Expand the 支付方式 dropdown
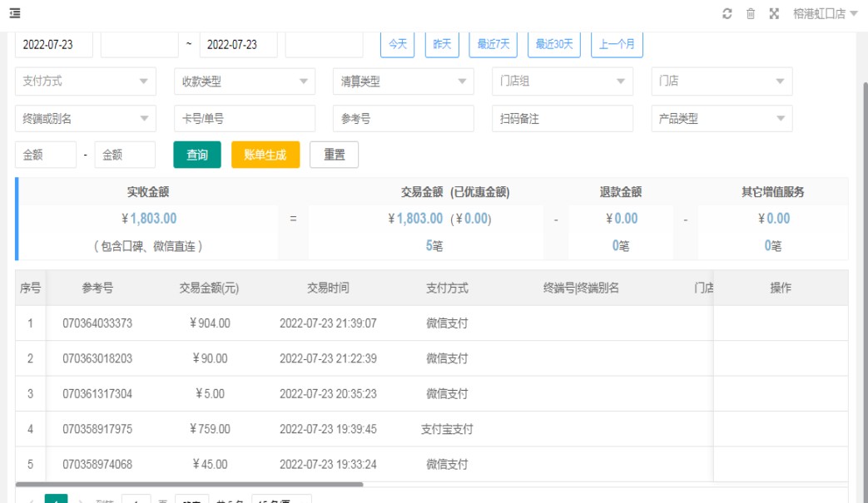Viewport: 868px width, 503px height. click(85, 81)
